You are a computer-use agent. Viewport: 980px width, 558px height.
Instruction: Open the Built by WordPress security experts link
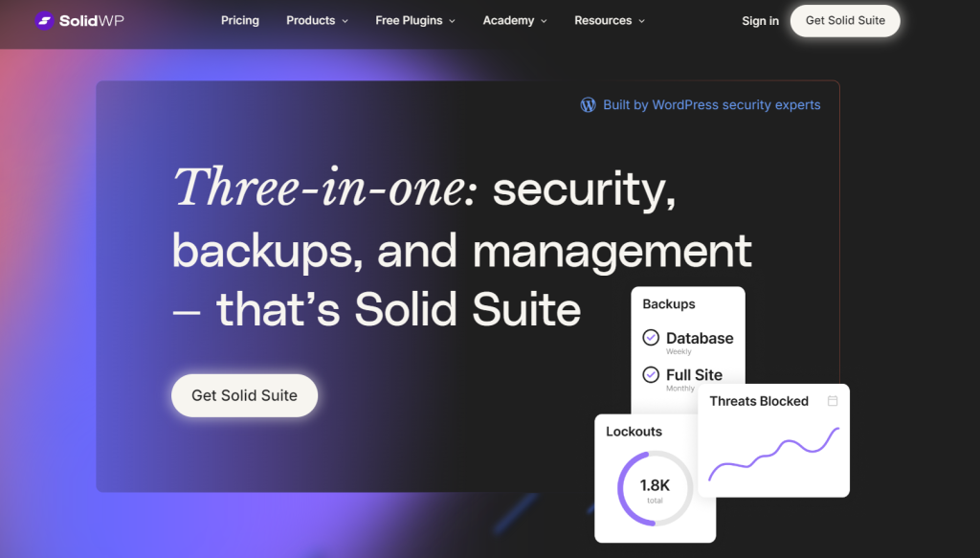tap(712, 104)
